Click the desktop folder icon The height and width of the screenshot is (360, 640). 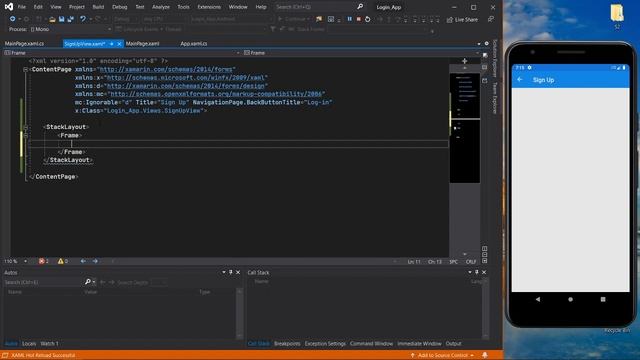[x=617, y=13]
